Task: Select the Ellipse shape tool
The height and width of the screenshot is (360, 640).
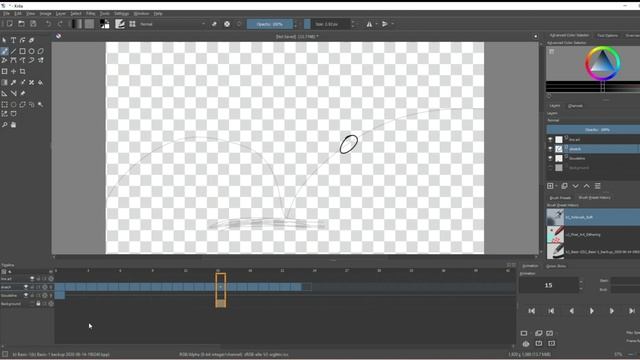Action: click(31, 51)
